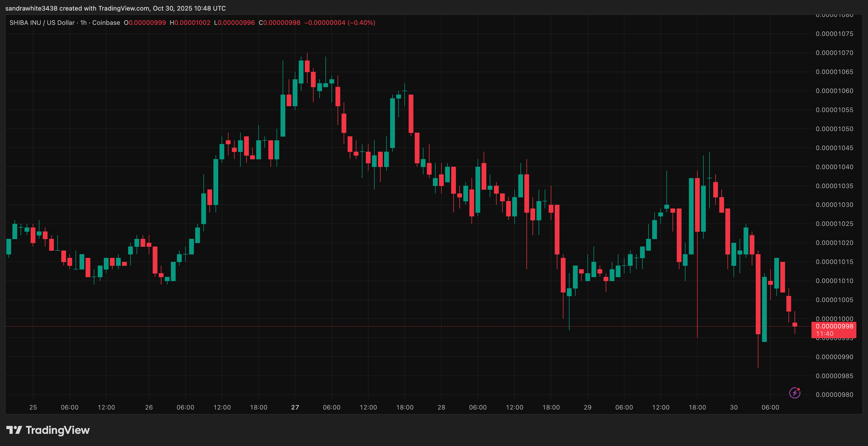Click the Low value 0.00000996 in the legend
This screenshot has width=868, height=446.
236,22
